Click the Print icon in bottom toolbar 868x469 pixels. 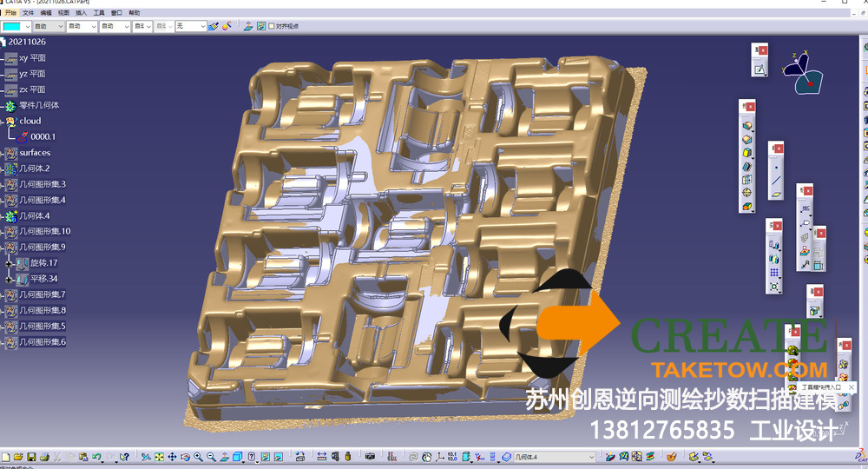tap(43, 457)
